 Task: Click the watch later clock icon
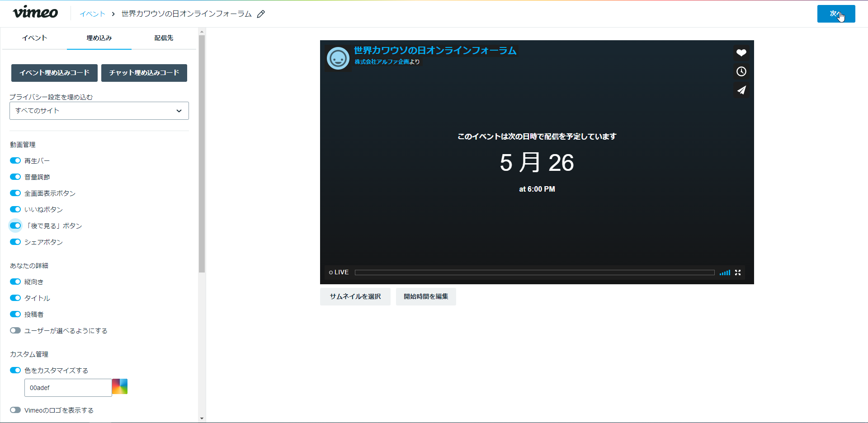tap(741, 71)
